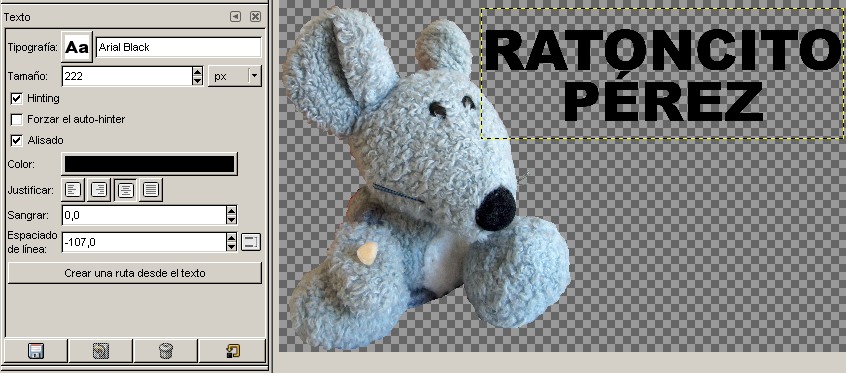
Task: Open the Texto panel menu arrow icon
Action: tap(235, 17)
